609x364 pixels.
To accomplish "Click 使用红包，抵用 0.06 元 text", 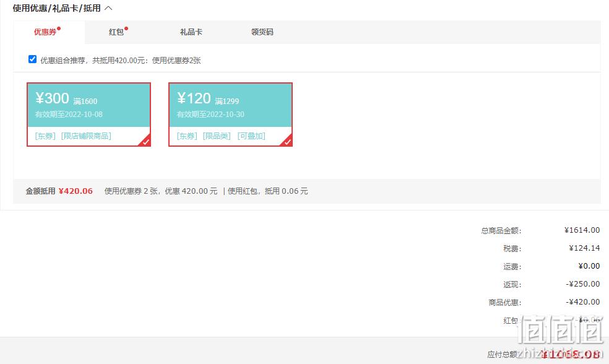I will click(x=267, y=191).
